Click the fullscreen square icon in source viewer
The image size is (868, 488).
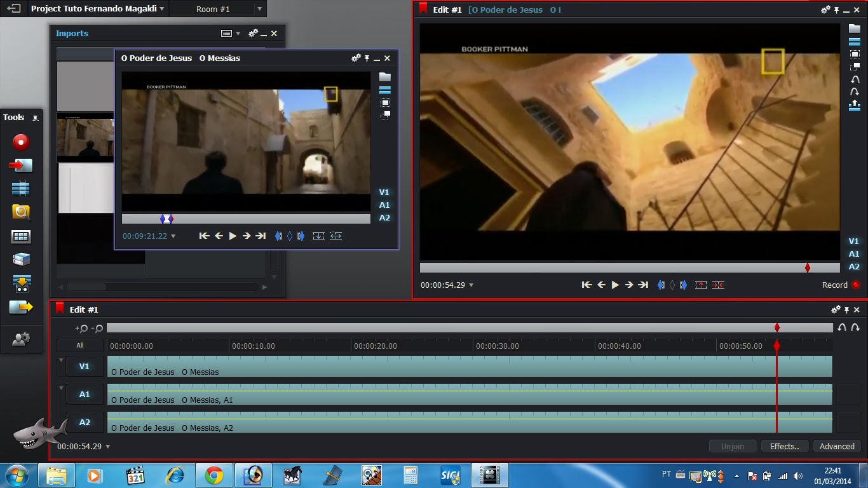[385, 102]
